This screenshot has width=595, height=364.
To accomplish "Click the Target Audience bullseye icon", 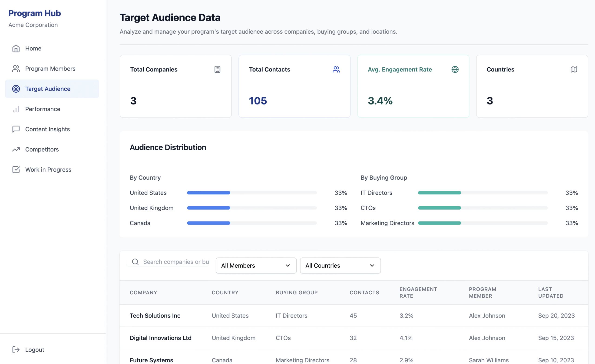I will pos(16,89).
